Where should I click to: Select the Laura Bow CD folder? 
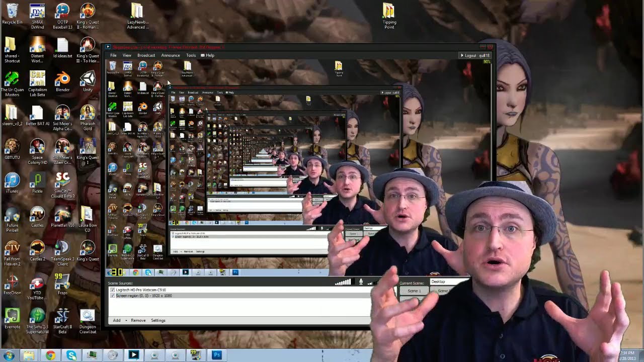pyautogui.click(x=88, y=220)
